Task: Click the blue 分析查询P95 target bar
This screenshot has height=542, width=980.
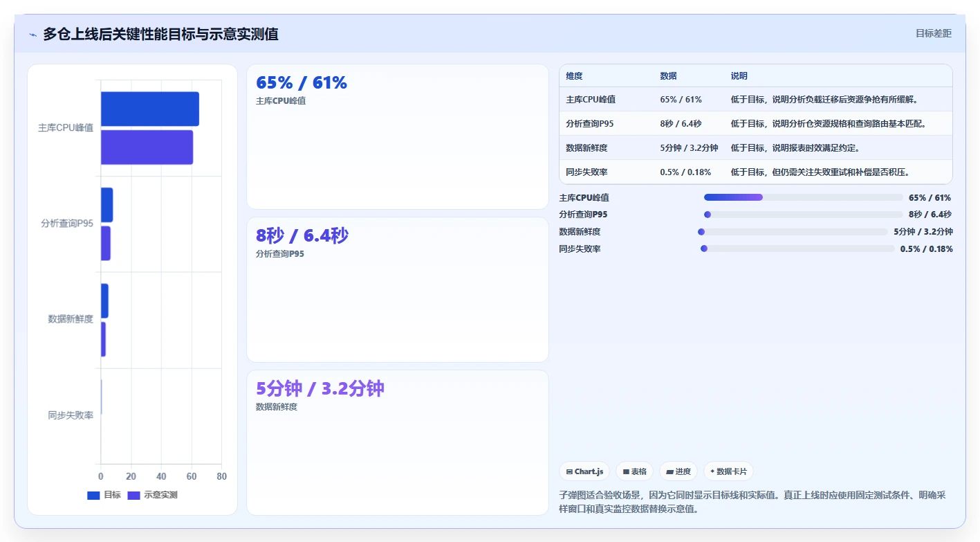Action: 107,205
